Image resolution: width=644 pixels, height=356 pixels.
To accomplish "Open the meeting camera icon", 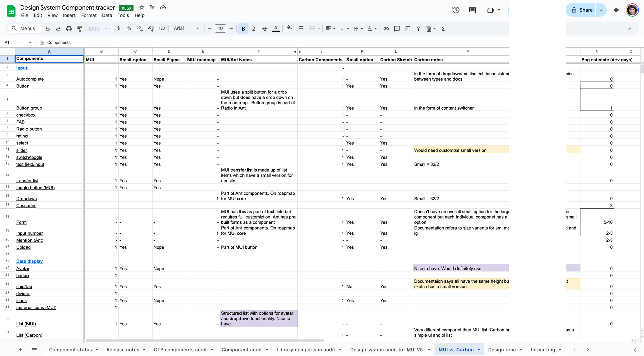I will click(491, 10).
